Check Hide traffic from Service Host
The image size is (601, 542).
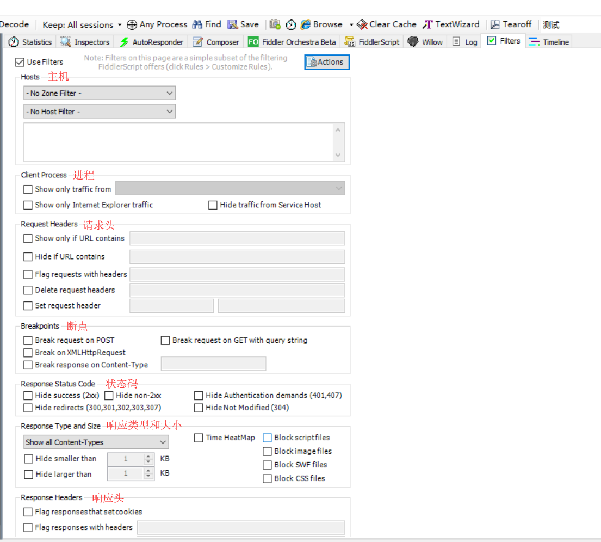[x=213, y=205]
